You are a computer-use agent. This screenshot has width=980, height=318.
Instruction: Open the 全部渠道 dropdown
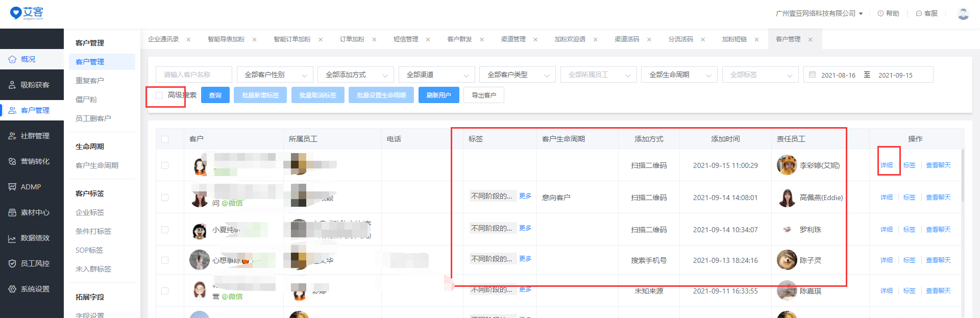point(436,75)
